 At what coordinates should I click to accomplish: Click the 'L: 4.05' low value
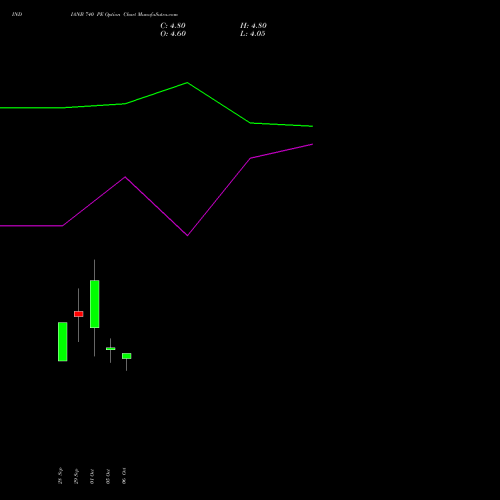point(253,34)
